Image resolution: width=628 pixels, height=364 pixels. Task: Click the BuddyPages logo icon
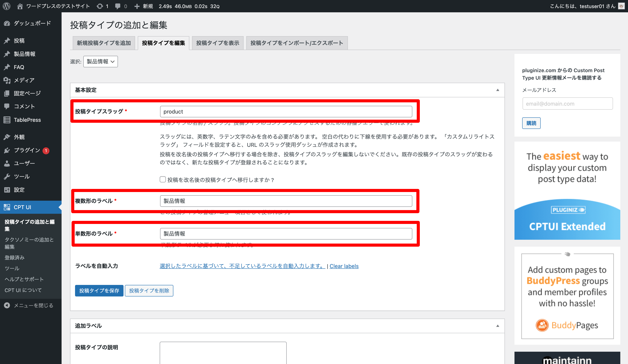542,325
